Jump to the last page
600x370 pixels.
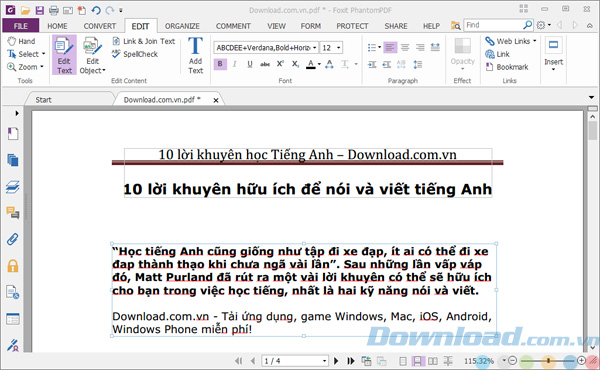pos(350,361)
